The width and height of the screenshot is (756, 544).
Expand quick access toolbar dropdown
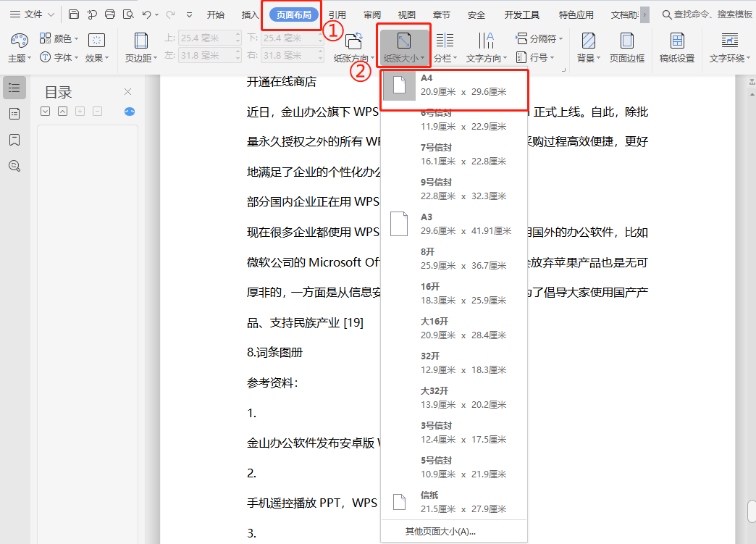click(190, 15)
